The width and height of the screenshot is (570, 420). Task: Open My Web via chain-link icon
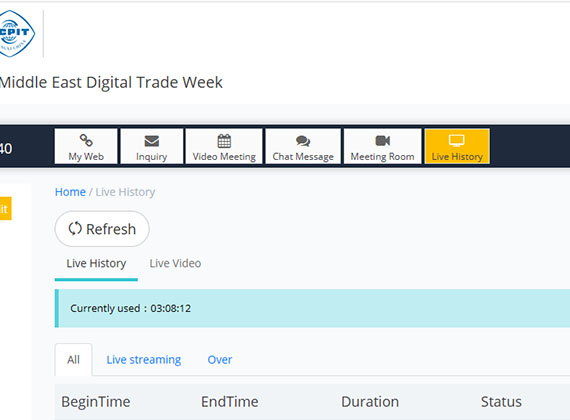click(86, 140)
